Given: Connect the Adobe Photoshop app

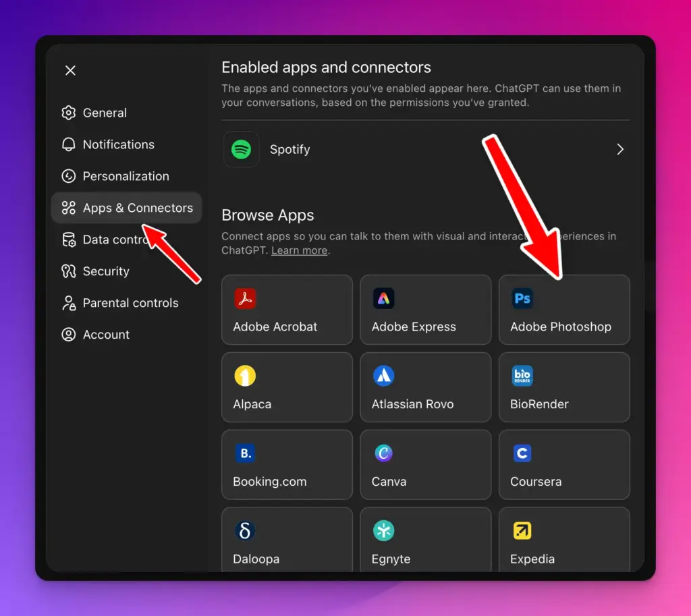Looking at the screenshot, I should [563, 310].
